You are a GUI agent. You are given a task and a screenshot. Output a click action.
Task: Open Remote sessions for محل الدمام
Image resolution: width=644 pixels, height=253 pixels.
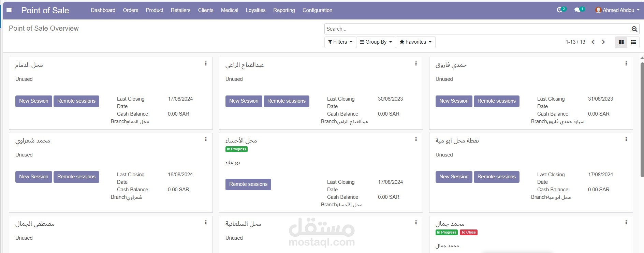pos(76,101)
